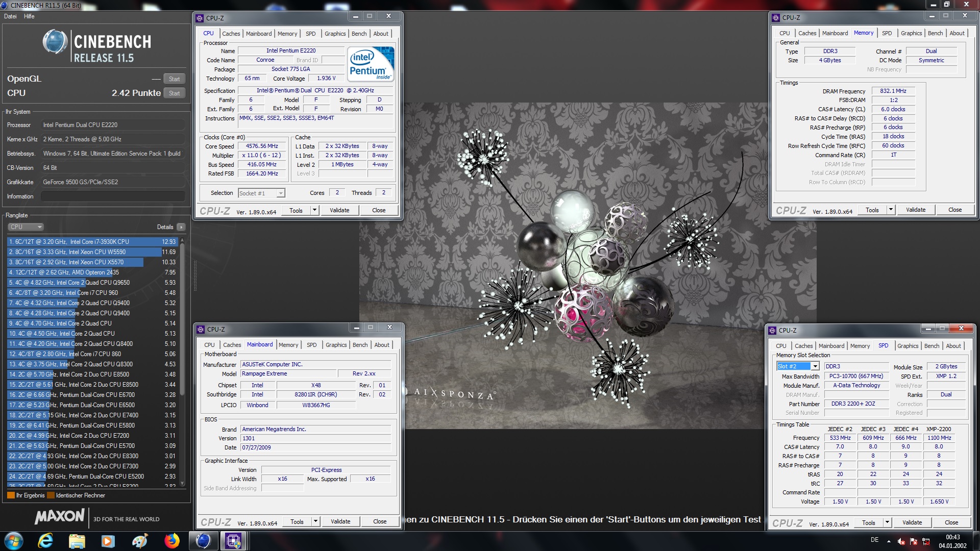The height and width of the screenshot is (551, 980).
Task: Launch Internet Explorer from taskbar
Action: 45,541
